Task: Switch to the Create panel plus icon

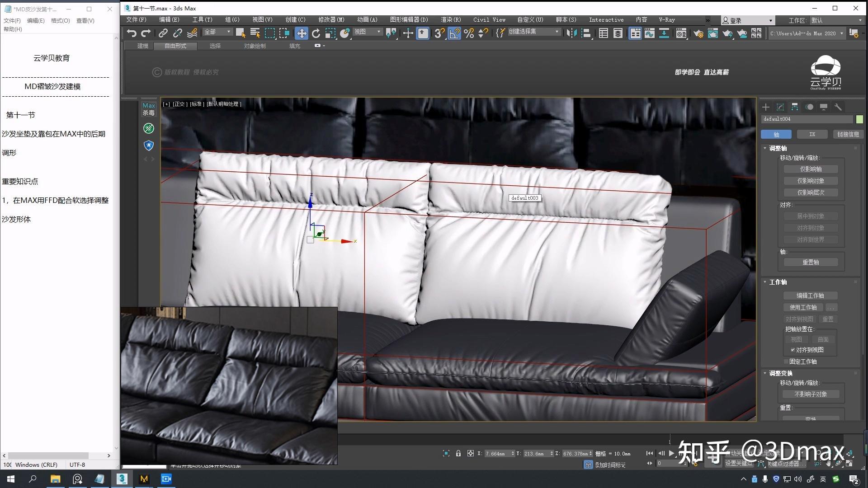Action: [765, 107]
